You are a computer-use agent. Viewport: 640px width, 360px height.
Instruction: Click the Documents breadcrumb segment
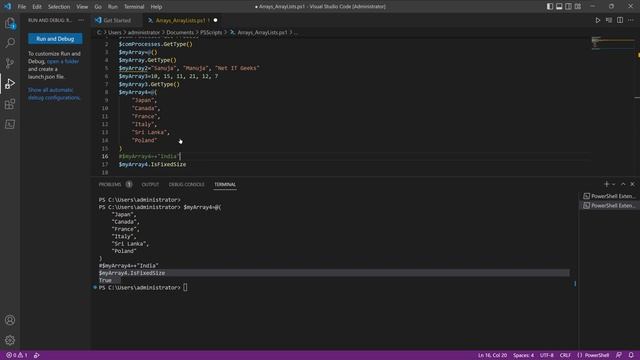(180, 32)
